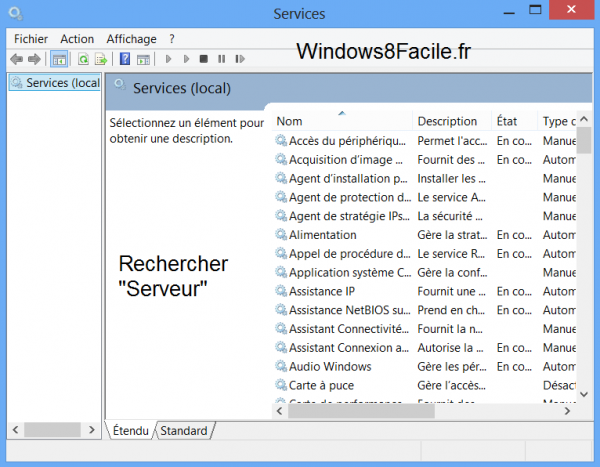Open the Action menu
This screenshot has height=467, width=600.
[77, 39]
